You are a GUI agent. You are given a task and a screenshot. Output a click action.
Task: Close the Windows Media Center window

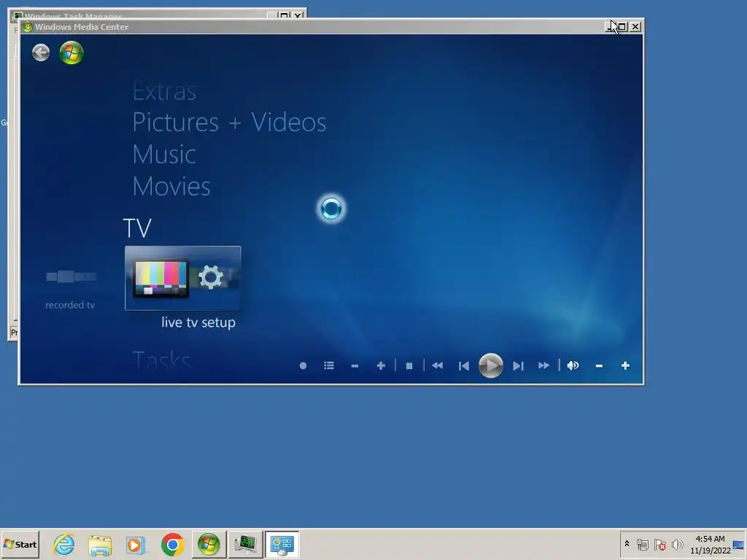click(635, 27)
